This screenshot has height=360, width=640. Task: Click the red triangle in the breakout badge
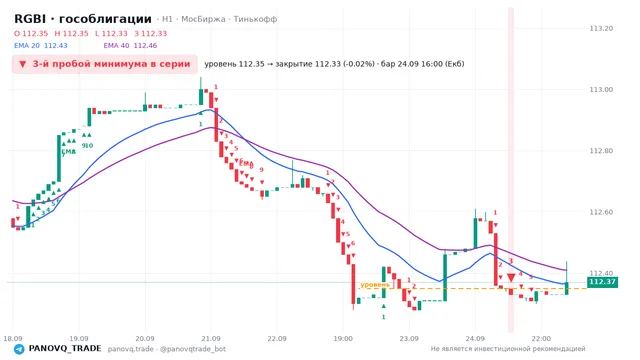[22, 64]
